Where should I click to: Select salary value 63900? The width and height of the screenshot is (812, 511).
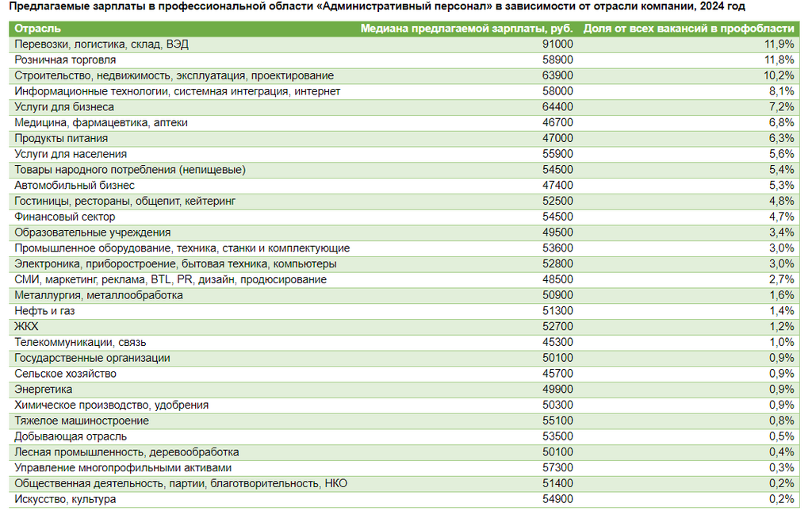tap(557, 75)
